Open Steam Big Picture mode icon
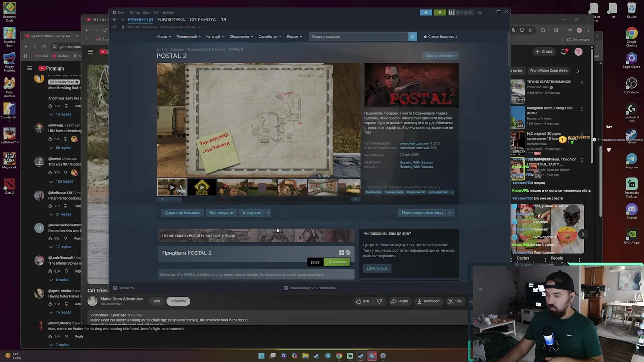Screen dimensions: 644x362 point(480,12)
